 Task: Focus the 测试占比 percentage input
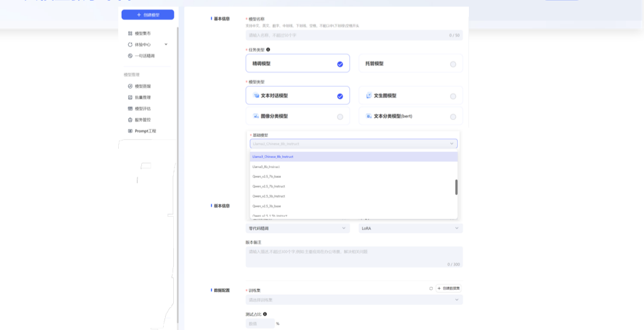260,323
